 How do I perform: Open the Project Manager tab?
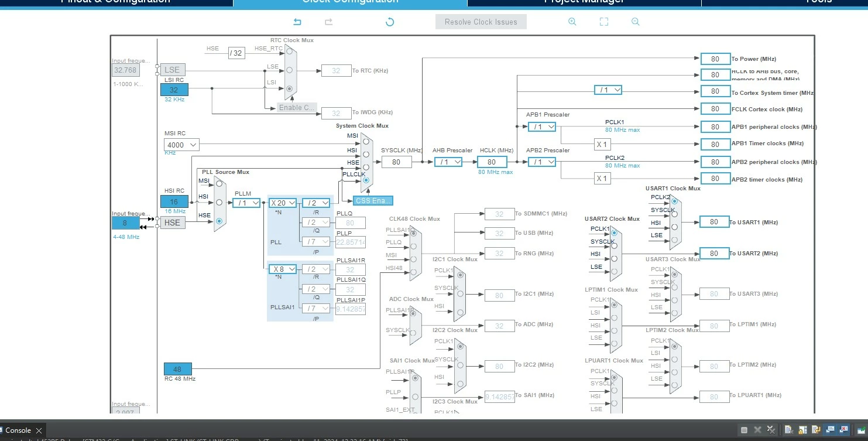click(584, 2)
